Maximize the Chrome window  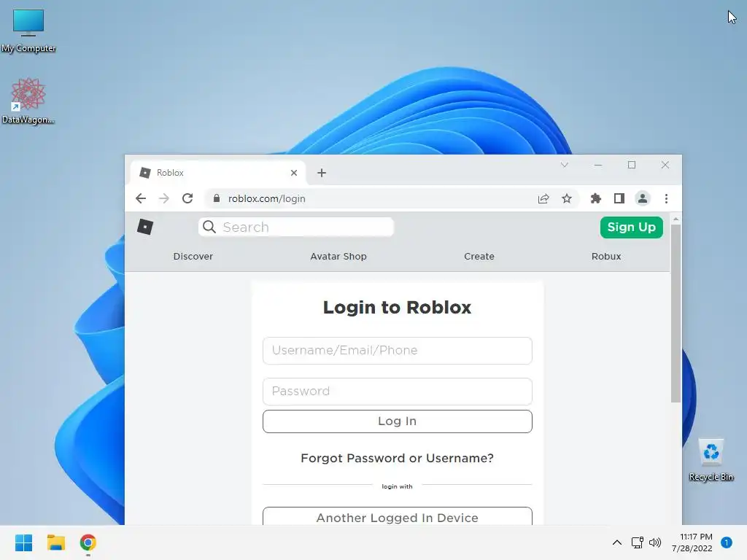point(632,165)
